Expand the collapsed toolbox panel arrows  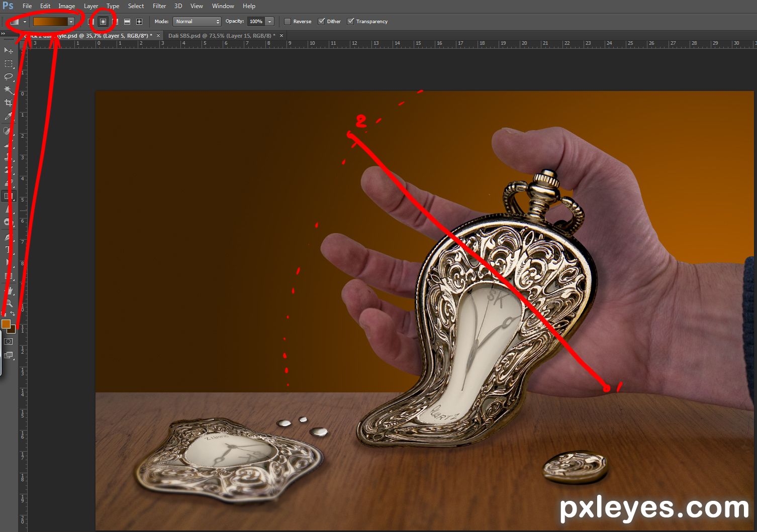pyautogui.click(x=4, y=33)
